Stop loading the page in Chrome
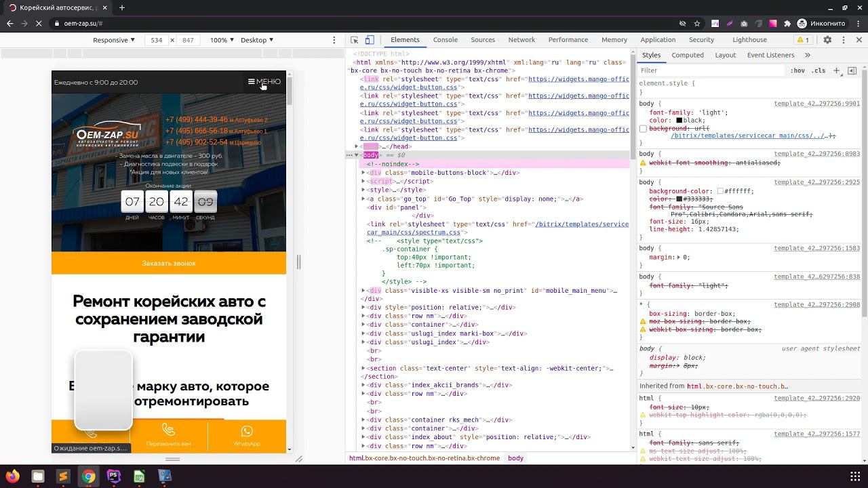 pyautogui.click(x=39, y=23)
